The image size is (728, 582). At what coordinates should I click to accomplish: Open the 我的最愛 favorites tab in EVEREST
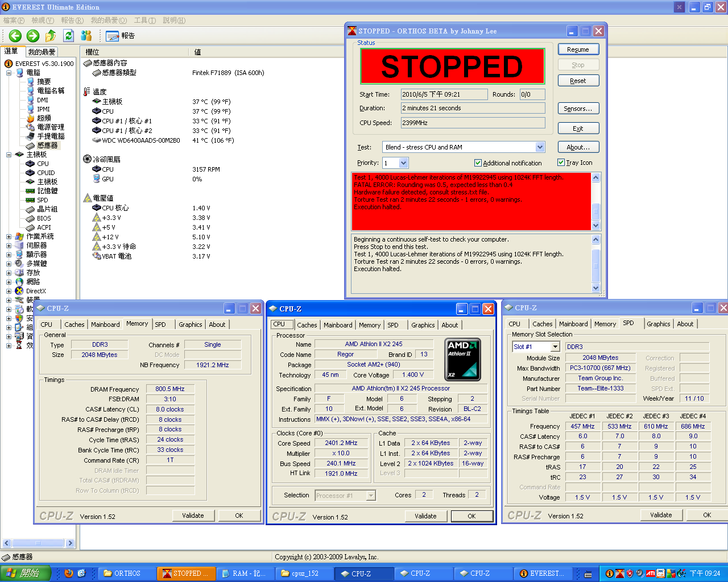[42, 52]
